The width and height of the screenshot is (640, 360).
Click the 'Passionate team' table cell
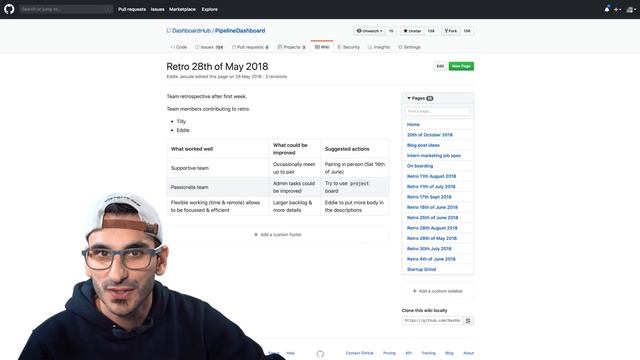coord(218,187)
